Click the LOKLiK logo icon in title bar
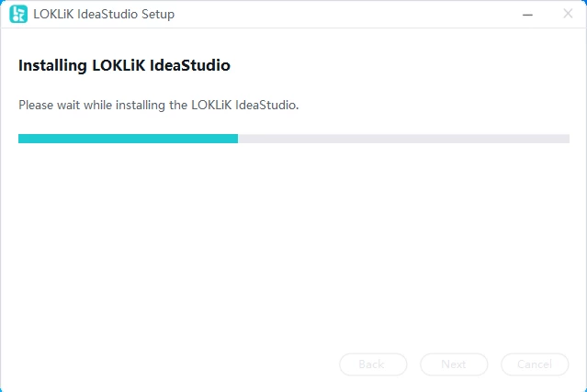 tap(18, 14)
